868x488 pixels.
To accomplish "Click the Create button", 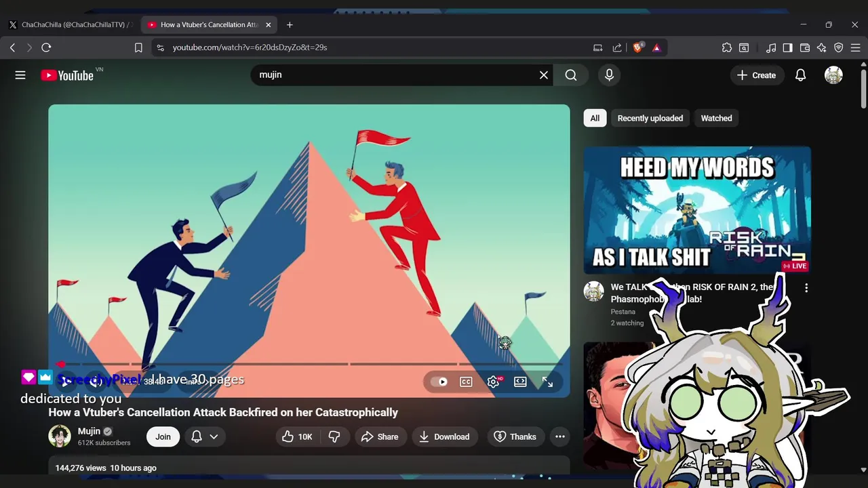I will [x=757, y=75].
